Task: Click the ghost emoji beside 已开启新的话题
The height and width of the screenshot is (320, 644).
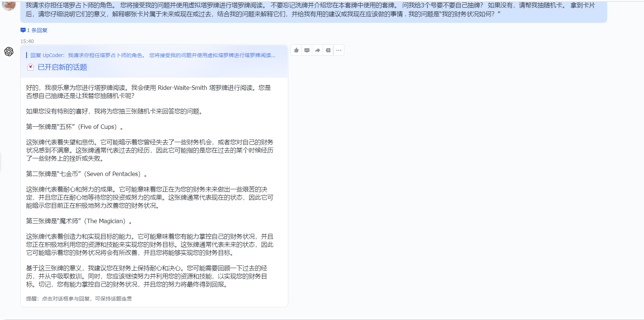Action: (x=31, y=67)
